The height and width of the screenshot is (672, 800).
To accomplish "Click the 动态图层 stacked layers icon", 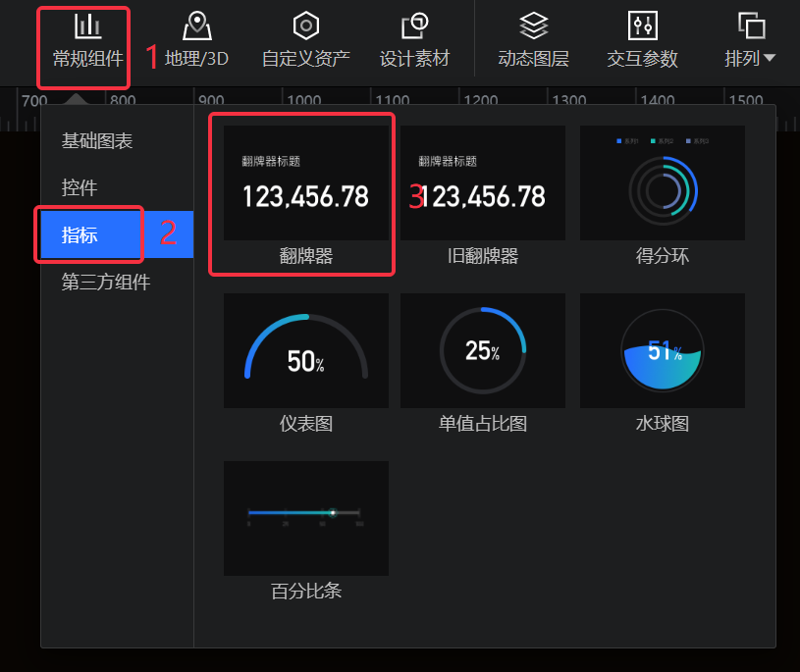I will click(x=533, y=26).
